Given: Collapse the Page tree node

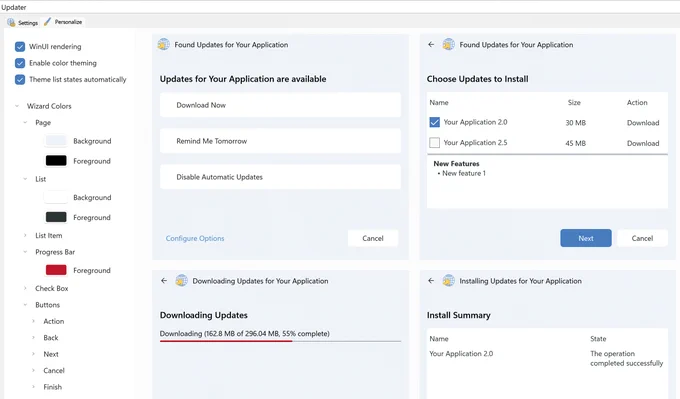Looking at the screenshot, I should (x=25, y=123).
